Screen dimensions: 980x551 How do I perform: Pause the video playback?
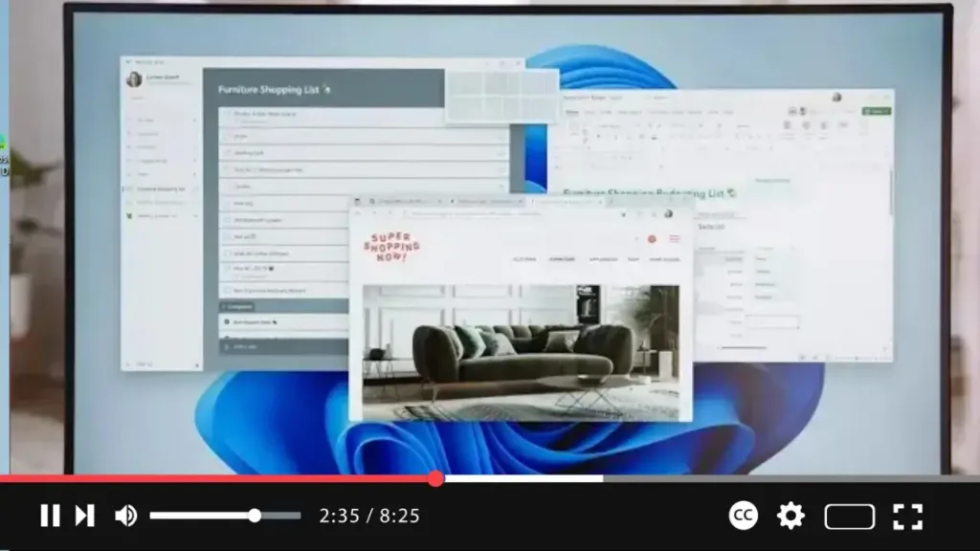[50, 516]
